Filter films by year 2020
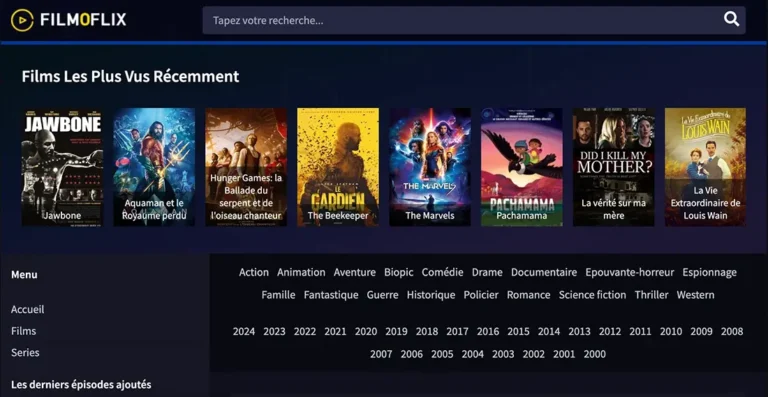Screen dimensions: 768x397 (366, 331)
